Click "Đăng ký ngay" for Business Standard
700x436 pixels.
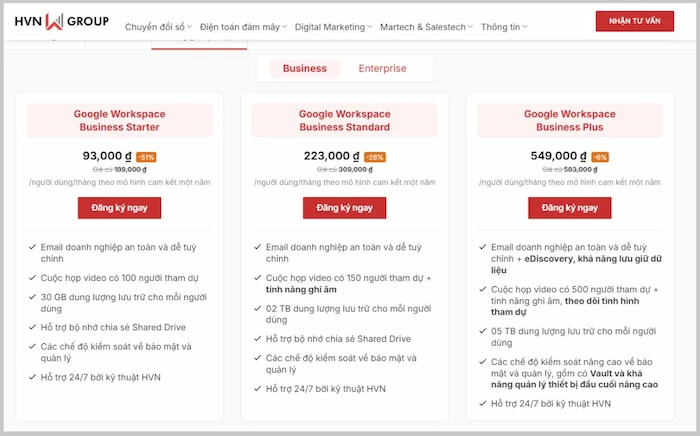click(344, 208)
